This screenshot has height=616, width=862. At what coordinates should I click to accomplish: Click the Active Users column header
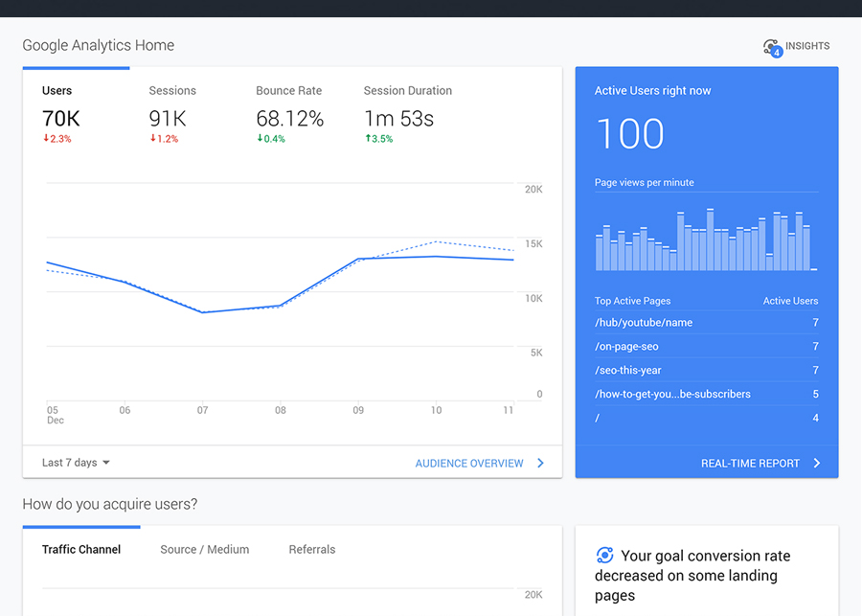(790, 301)
